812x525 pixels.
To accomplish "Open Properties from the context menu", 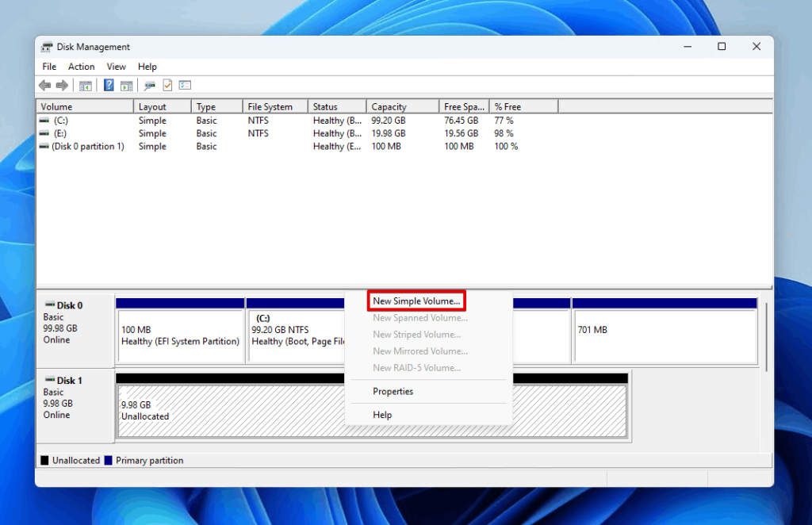I will (395, 391).
